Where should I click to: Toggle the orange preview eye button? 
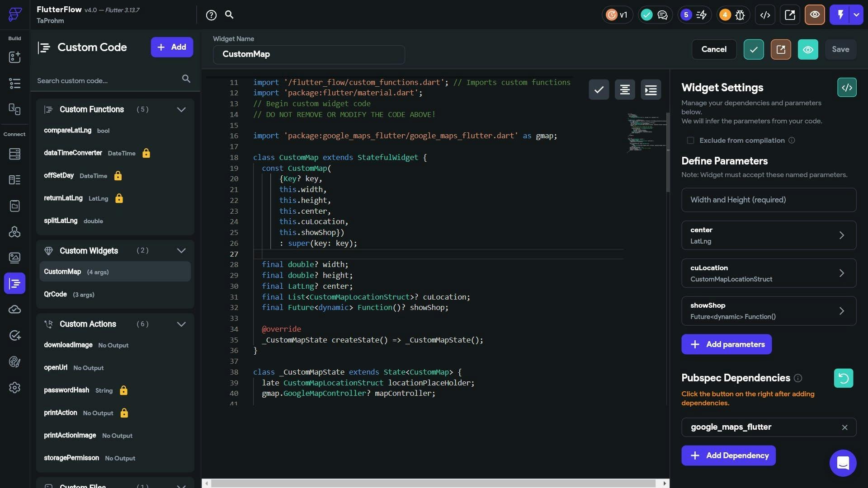click(815, 15)
